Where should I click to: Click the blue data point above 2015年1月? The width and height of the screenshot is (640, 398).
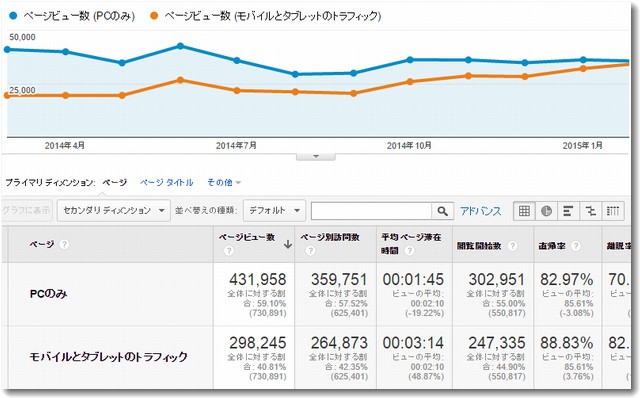click(583, 60)
